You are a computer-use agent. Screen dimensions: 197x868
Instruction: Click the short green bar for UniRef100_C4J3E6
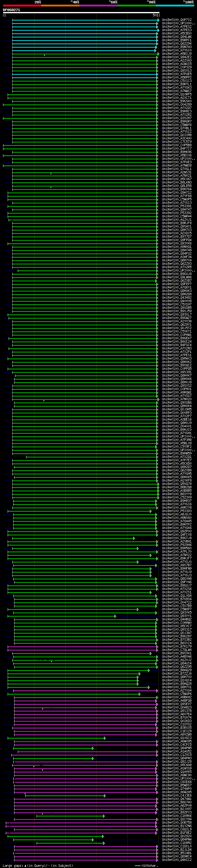point(65,796)
